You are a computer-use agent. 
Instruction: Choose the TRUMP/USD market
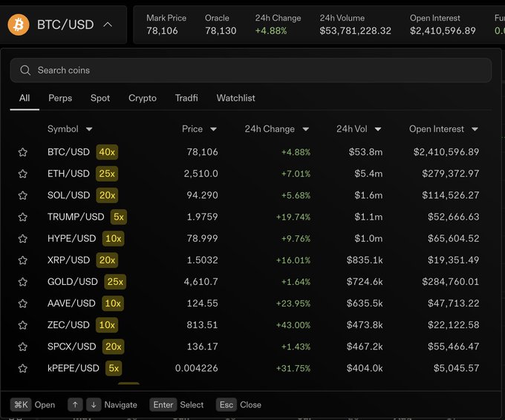click(250, 217)
